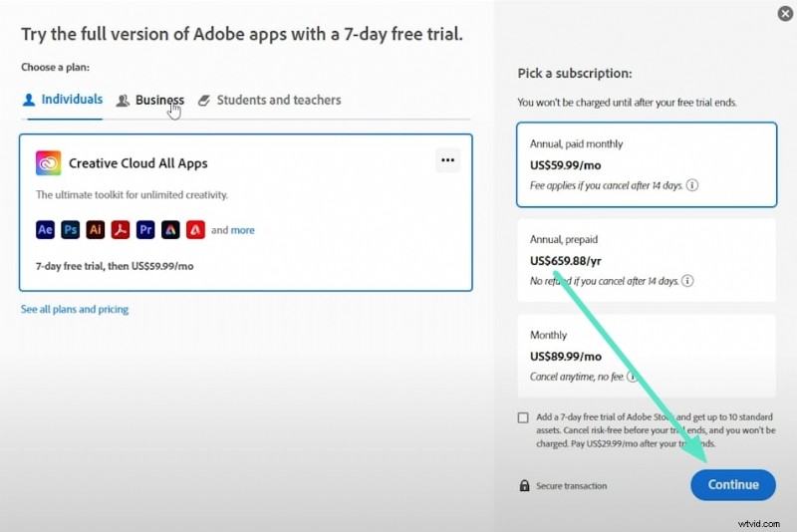Click the Photoshop app icon
797x532 pixels.
(70, 230)
